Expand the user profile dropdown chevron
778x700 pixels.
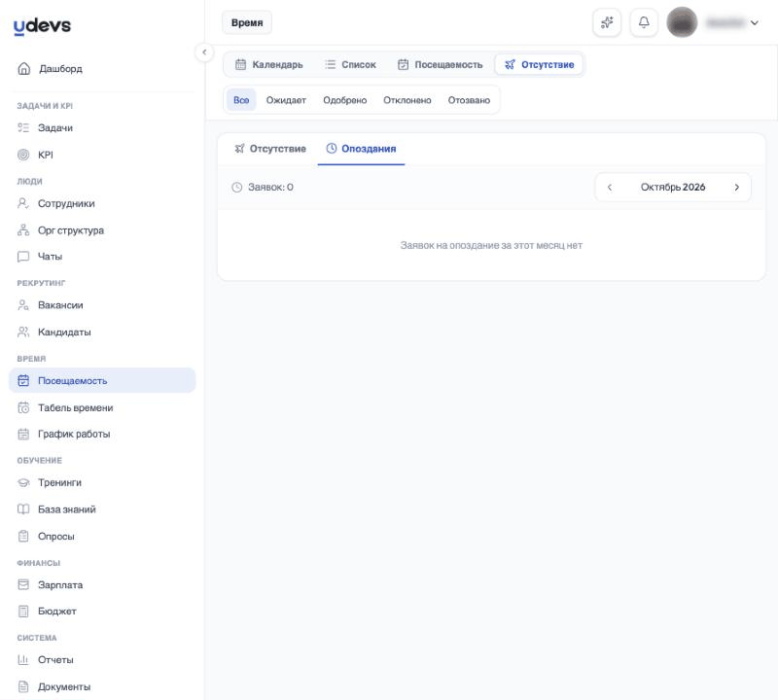tap(755, 22)
